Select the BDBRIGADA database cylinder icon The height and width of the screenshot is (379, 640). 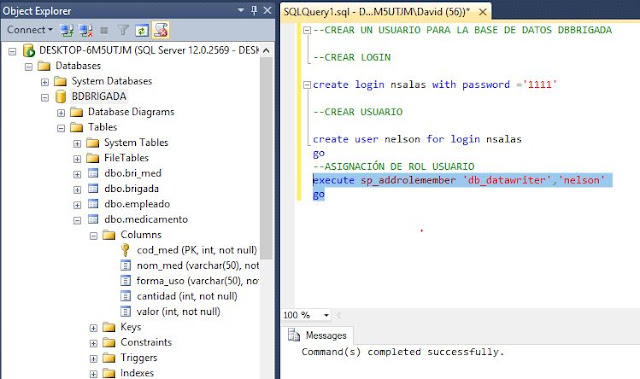(60, 97)
